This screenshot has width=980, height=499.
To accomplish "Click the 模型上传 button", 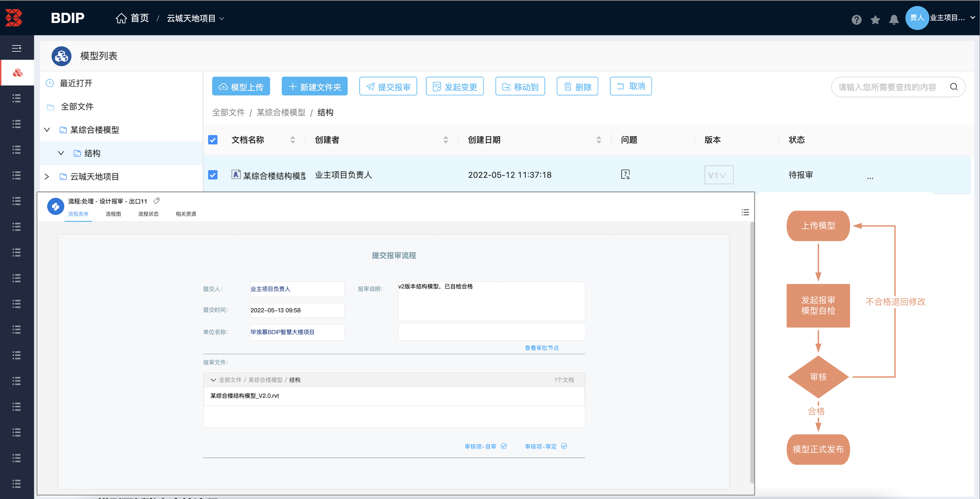I will tap(241, 86).
